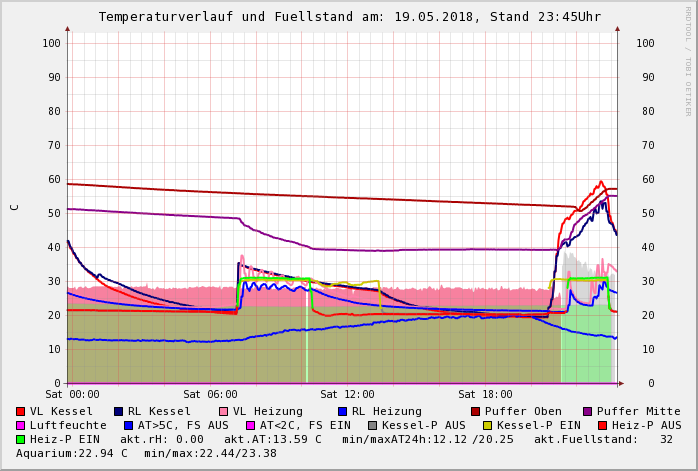
Task: Click the 'Sat 06:00' time axis label
Action: (x=210, y=394)
